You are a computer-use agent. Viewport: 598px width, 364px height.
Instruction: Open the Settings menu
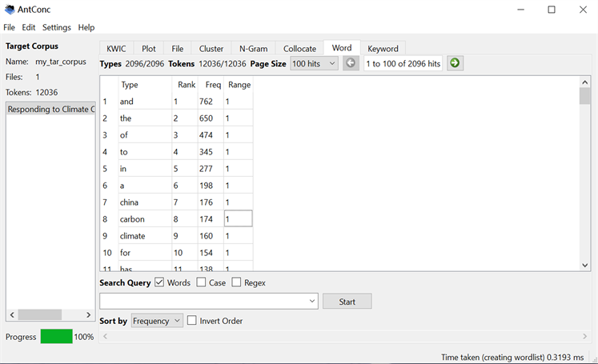[x=56, y=27]
